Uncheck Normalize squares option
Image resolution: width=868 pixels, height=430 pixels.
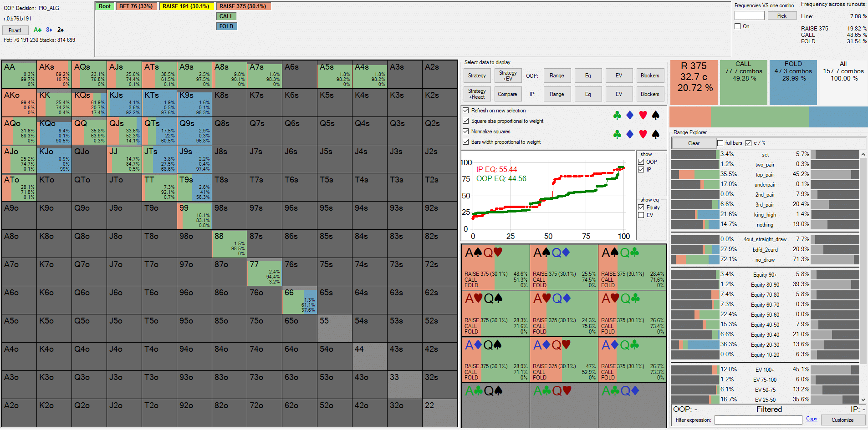point(466,132)
